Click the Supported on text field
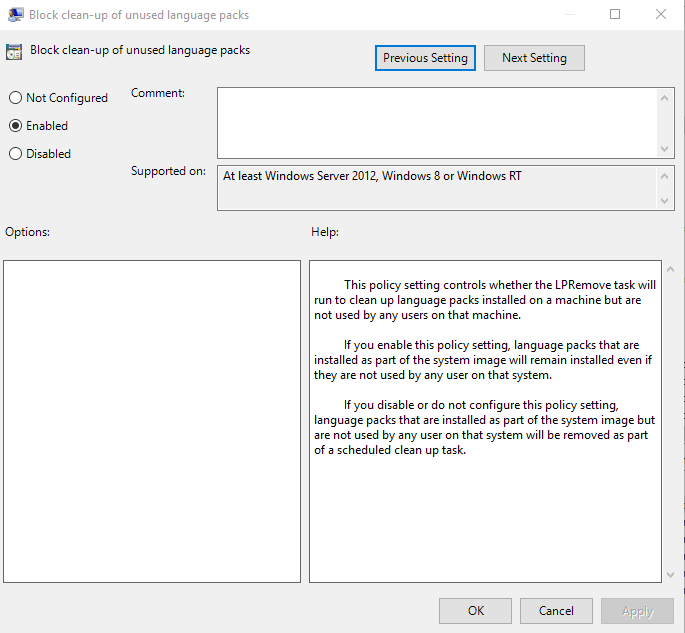Image resolution: width=685 pixels, height=633 pixels. (437, 188)
